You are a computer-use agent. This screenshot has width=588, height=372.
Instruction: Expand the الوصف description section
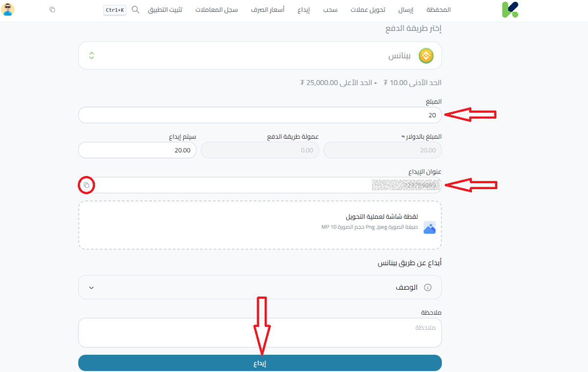(x=91, y=287)
